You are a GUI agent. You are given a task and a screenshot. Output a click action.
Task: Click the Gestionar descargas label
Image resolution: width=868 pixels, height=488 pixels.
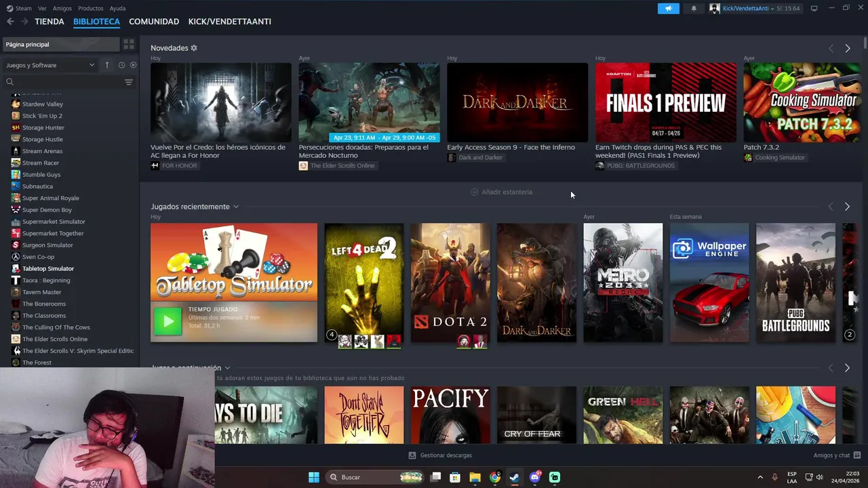coord(446,455)
